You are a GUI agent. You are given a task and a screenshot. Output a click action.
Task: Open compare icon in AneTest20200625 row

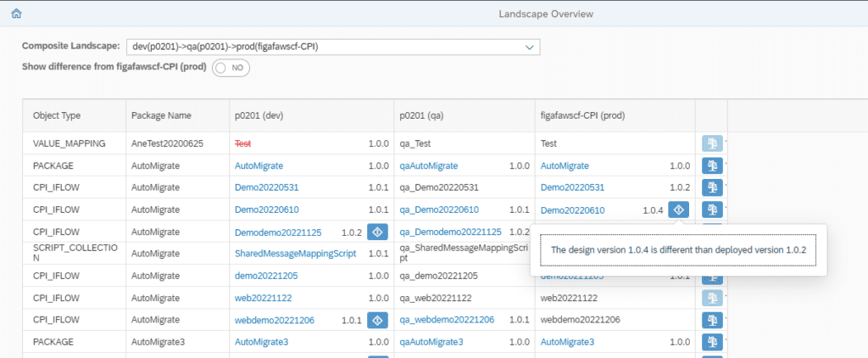click(712, 143)
